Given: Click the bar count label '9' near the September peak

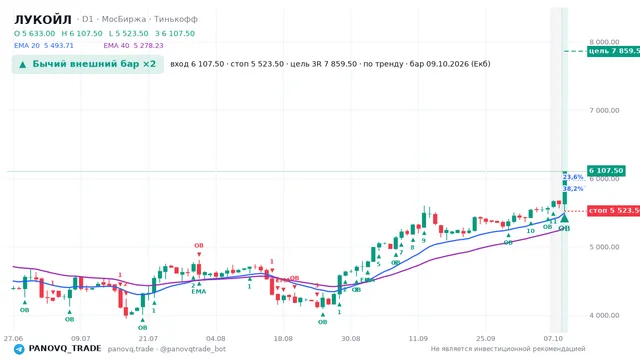Looking at the screenshot, I should click(424, 240).
